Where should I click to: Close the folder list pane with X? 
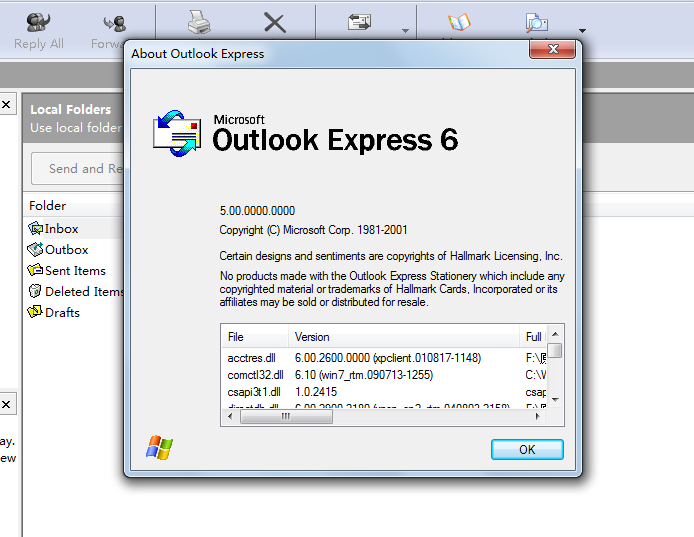[x=6, y=104]
